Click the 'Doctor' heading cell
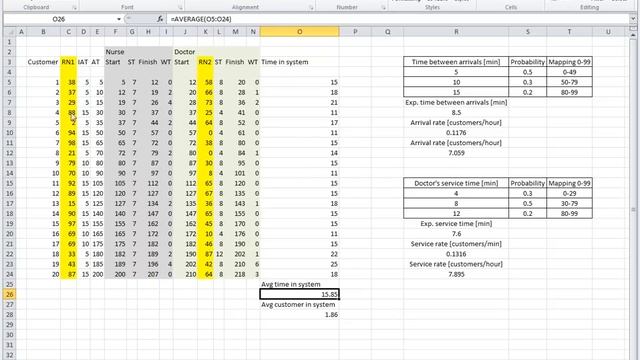The height and width of the screenshot is (360, 640). point(185,52)
